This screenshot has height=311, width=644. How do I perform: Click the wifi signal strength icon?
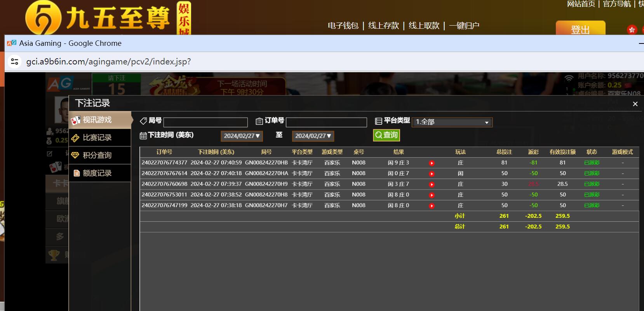(569, 78)
